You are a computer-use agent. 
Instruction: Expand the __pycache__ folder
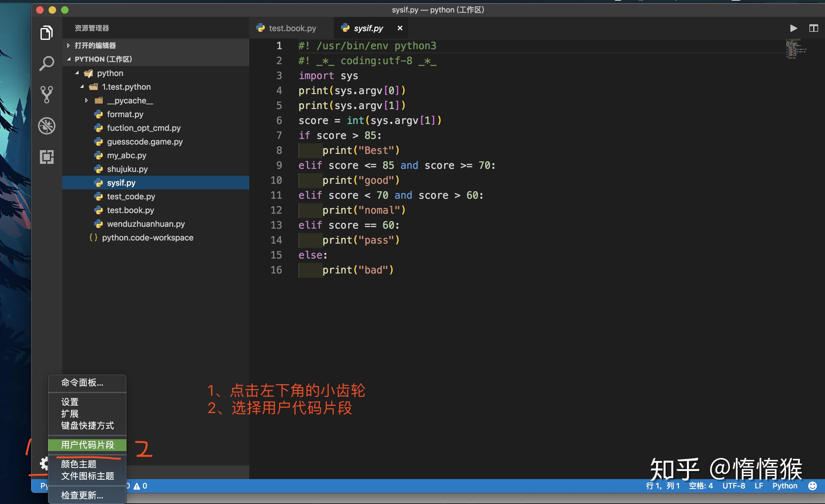coord(87,100)
